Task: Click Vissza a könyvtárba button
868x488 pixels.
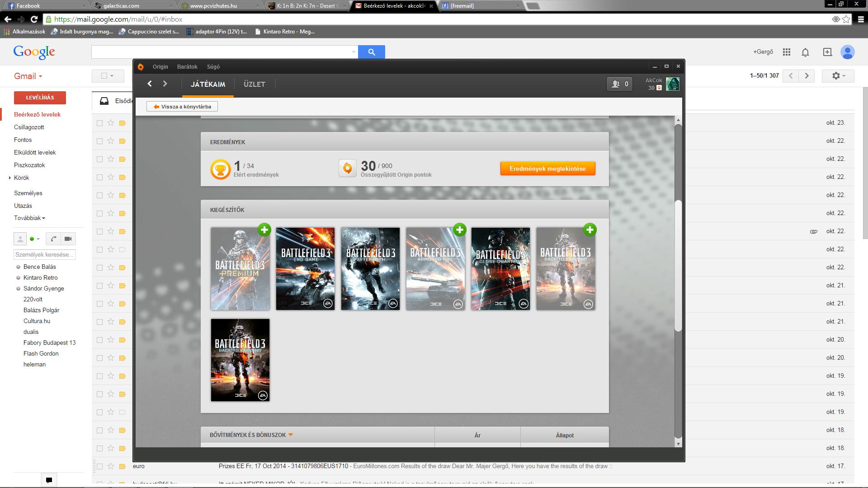Action: point(182,107)
